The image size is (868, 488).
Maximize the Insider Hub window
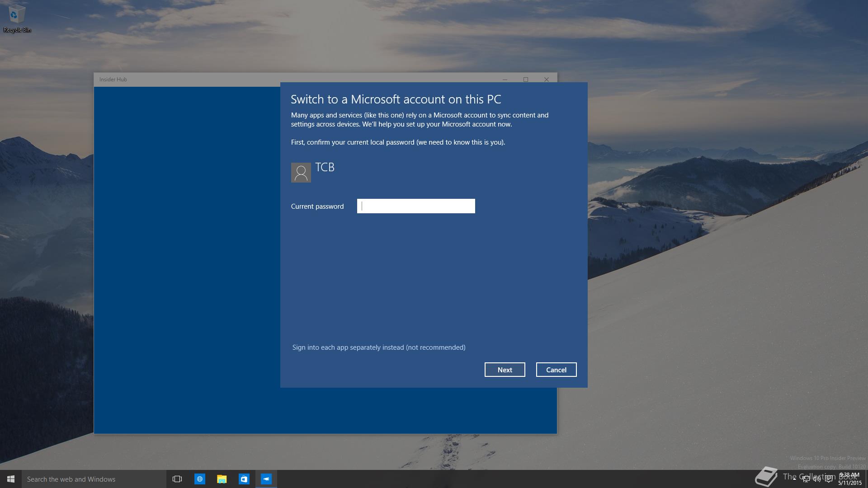coord(526,80)
